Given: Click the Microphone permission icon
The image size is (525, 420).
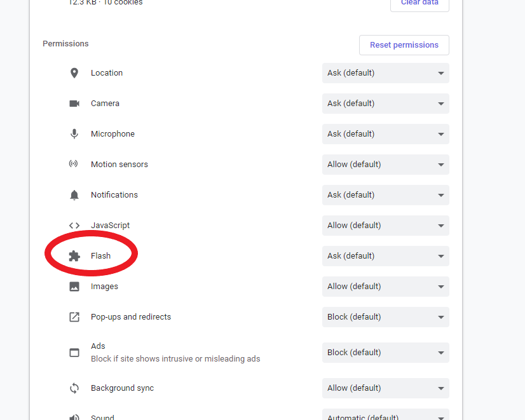Looking at the screenshot, I should (x=74, y=134).
